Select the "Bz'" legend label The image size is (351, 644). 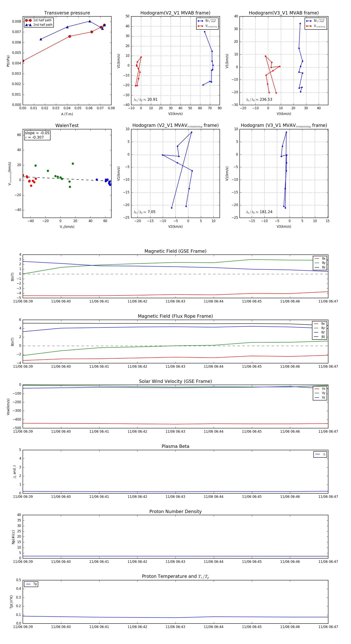(323, 333)
